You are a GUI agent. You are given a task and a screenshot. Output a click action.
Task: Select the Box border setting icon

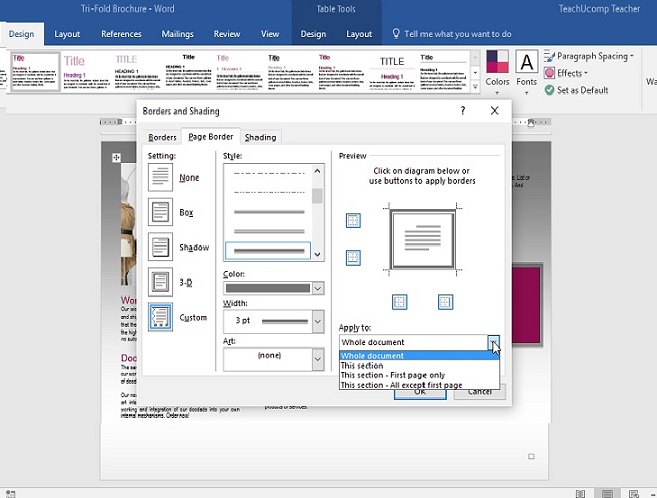coord(160,213)
